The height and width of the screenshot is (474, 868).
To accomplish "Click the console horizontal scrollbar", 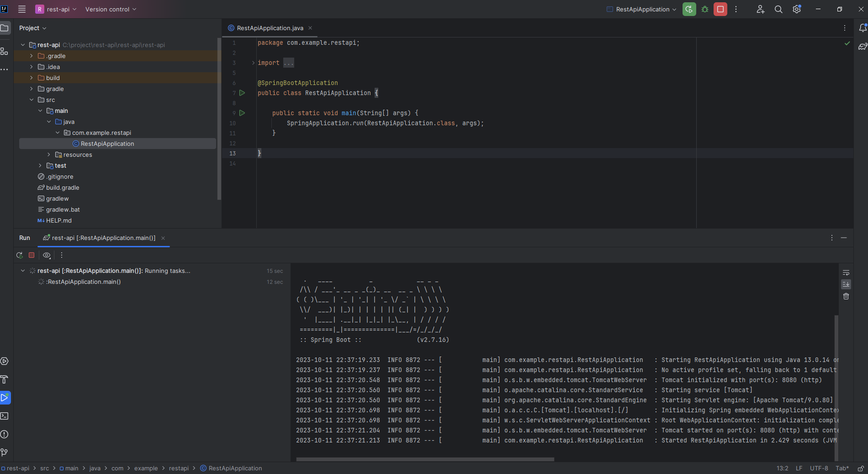I will click(425, 459).
